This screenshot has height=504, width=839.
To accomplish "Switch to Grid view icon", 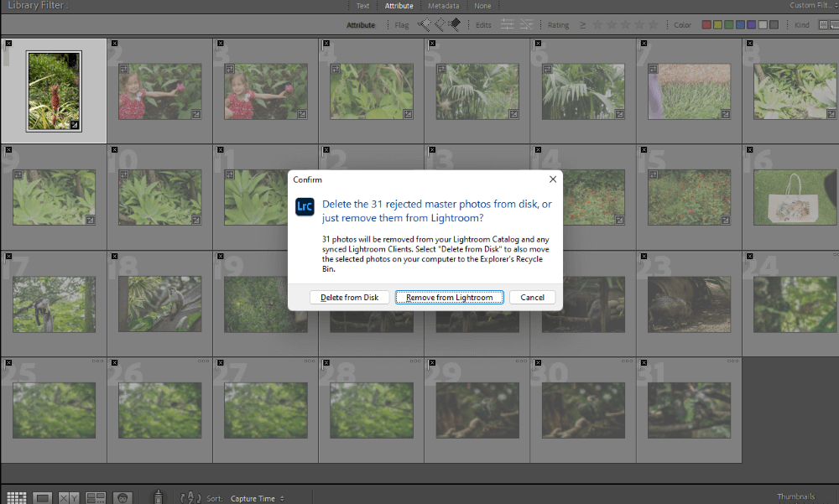I will 16,498.
